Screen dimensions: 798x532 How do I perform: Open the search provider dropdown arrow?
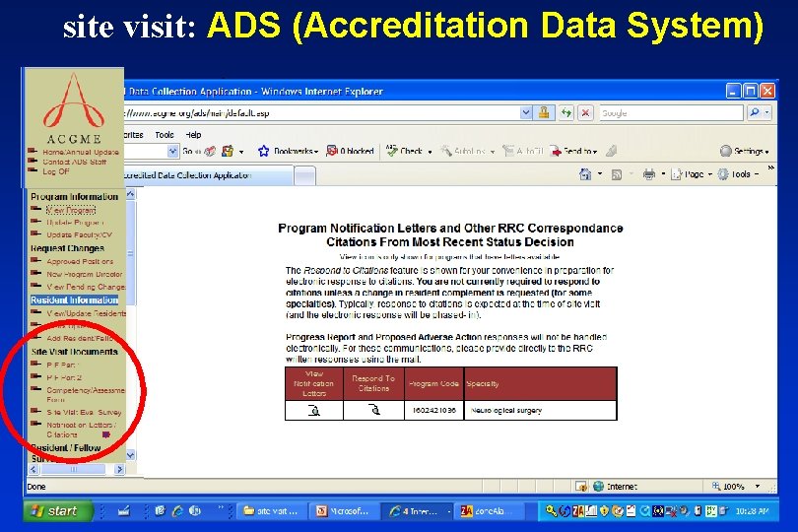point(766,112)
